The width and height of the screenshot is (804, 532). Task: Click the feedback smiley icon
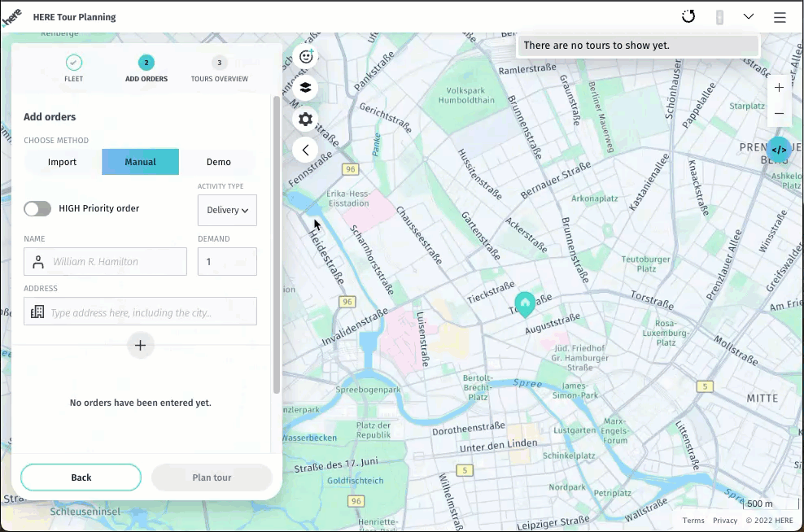tap(306, 56)
